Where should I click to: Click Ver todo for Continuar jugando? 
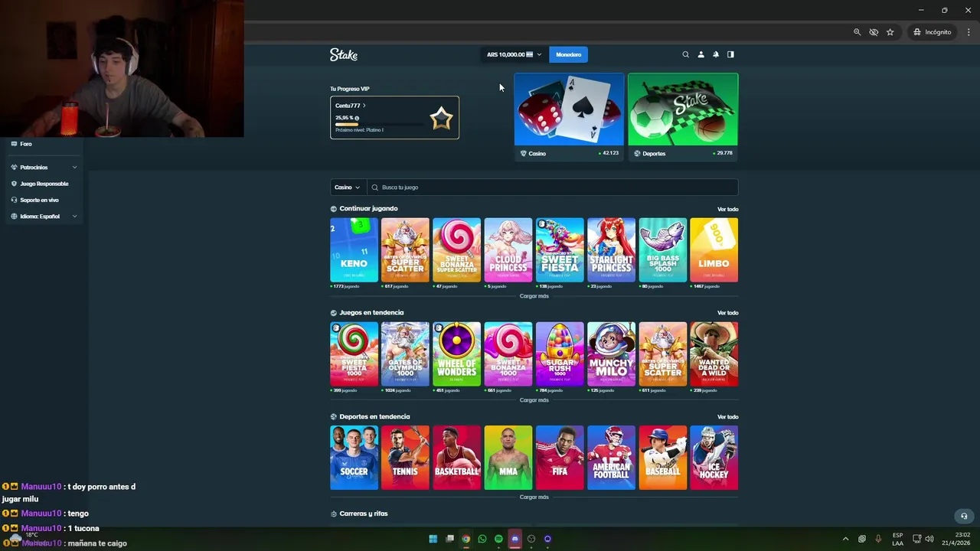(727, 209)
